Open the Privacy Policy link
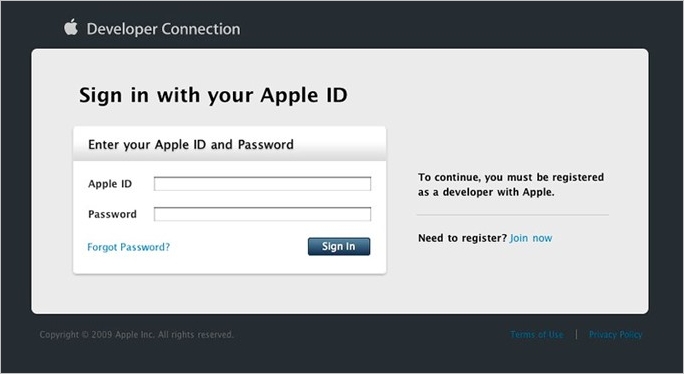The image size is (684, 374). tap(616, 335)
